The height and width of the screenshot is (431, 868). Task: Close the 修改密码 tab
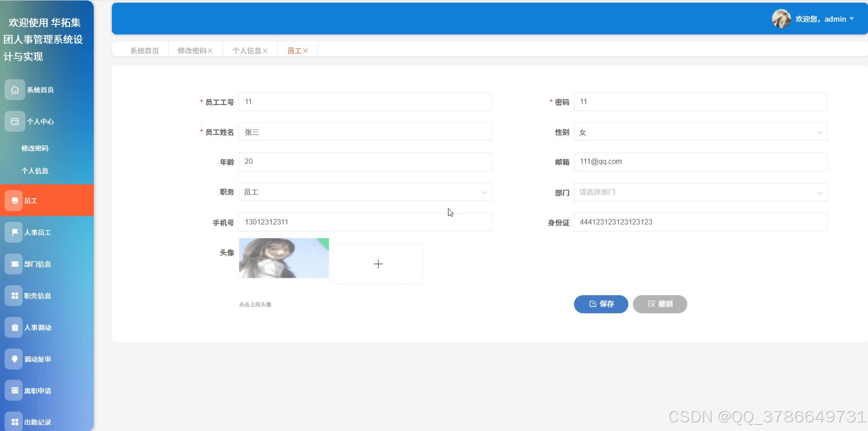[x=210, y=50]
